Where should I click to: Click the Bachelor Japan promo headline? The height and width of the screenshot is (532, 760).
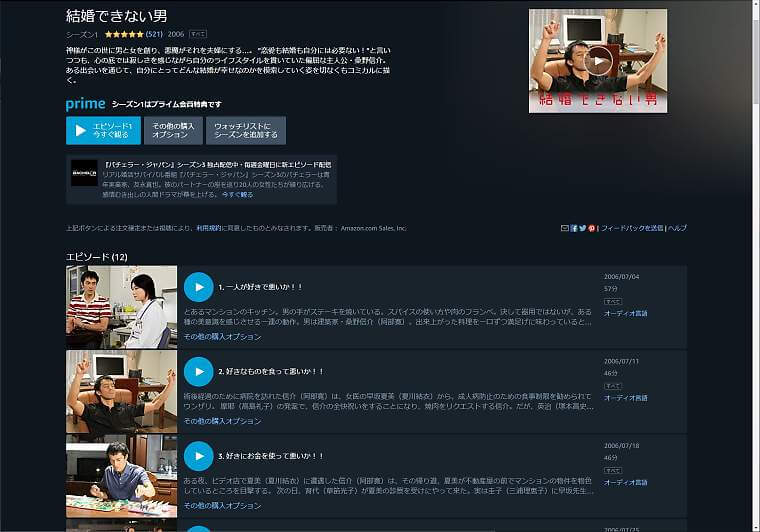coord(218,165)
